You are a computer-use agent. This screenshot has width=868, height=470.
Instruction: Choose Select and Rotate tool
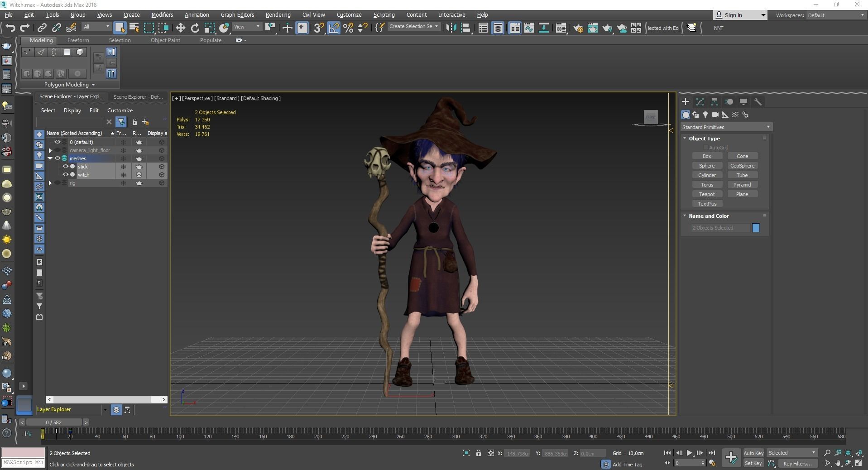pyautogui.click(x=195, y=28)
